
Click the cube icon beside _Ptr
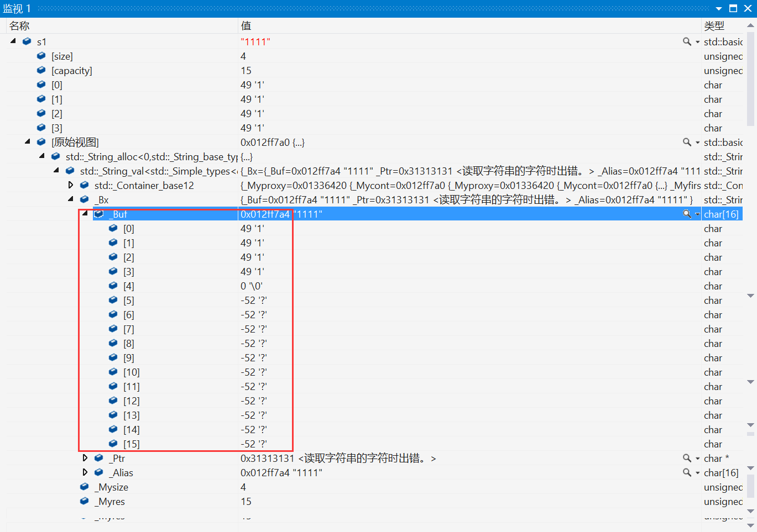[98, 457]
